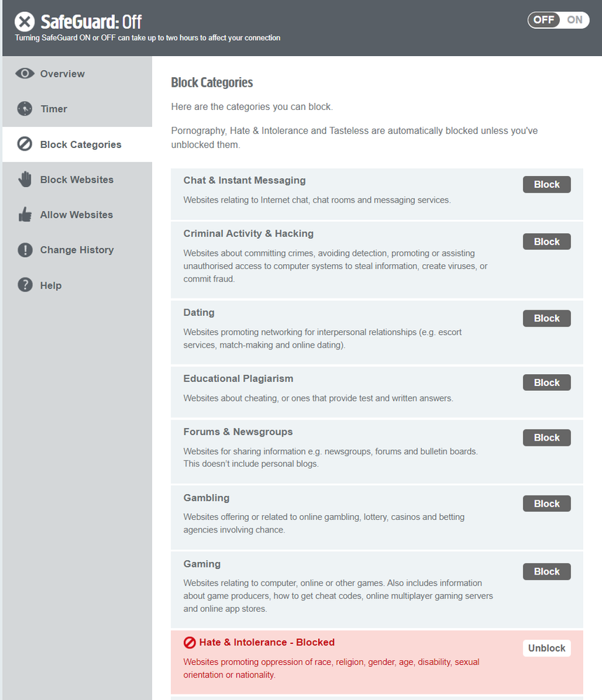Click the SafeGuard X status icon

point(25,22)
